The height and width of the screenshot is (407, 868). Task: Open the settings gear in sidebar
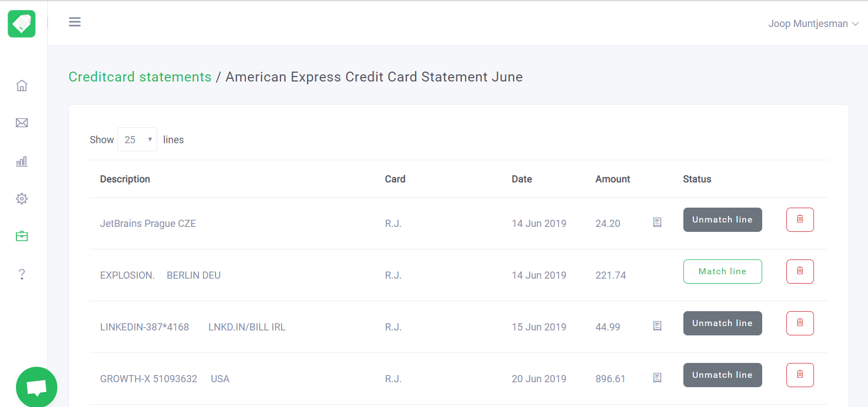tap(21, 199)
